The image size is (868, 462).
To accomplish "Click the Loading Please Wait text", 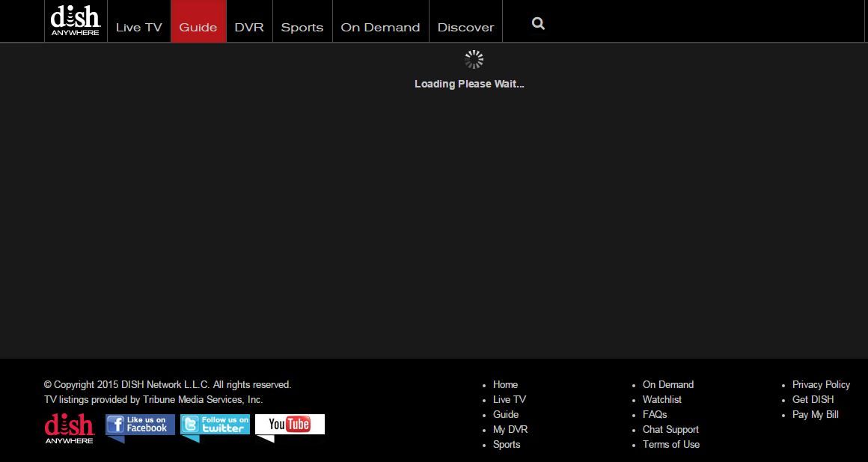I will [469, 84].
